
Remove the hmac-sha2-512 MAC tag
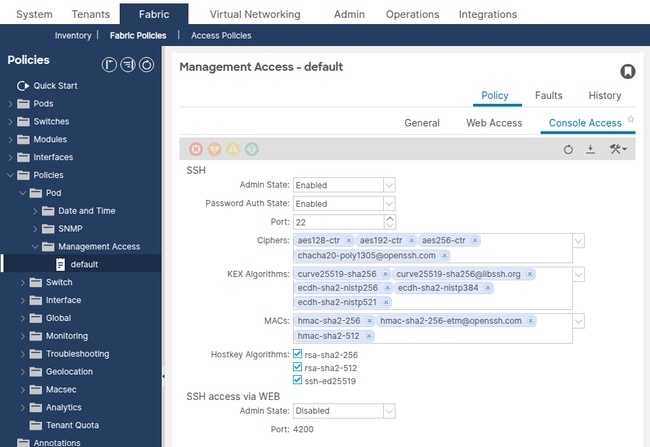pos(369,336)
